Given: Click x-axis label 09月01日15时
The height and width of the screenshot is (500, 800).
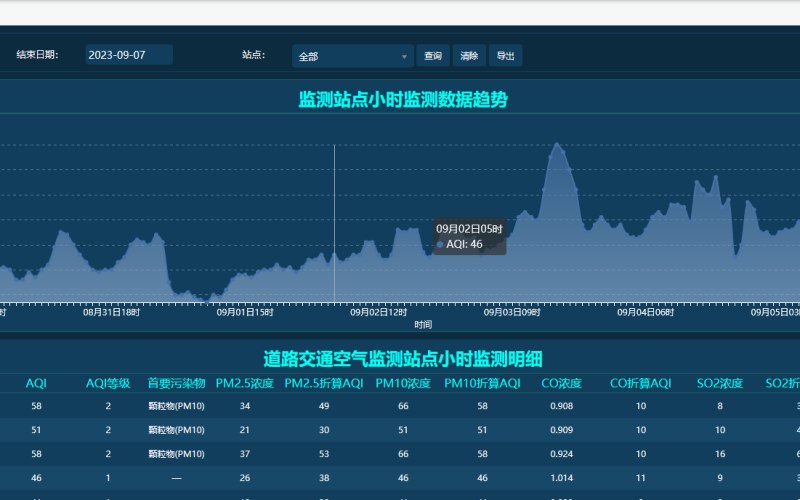Looking at the screenshot, I should pyautogui.click(x=245, y=312).
